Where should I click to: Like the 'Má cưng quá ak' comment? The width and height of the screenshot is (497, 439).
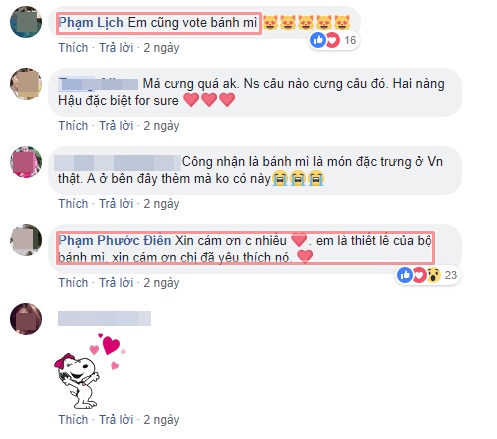(x=73, y=126)
